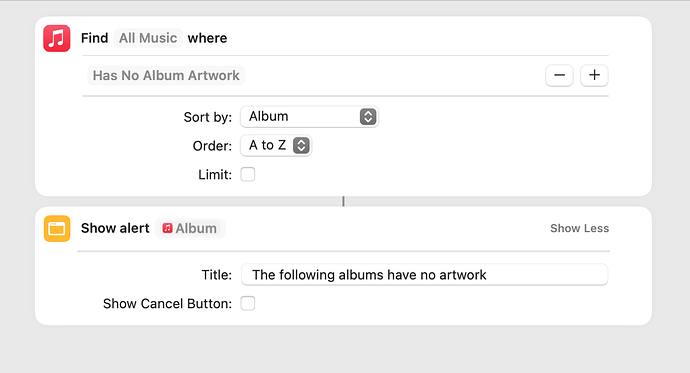Screen dimensions: 690x373
Task: Click the red Music app icon
Action: (57, 38)
